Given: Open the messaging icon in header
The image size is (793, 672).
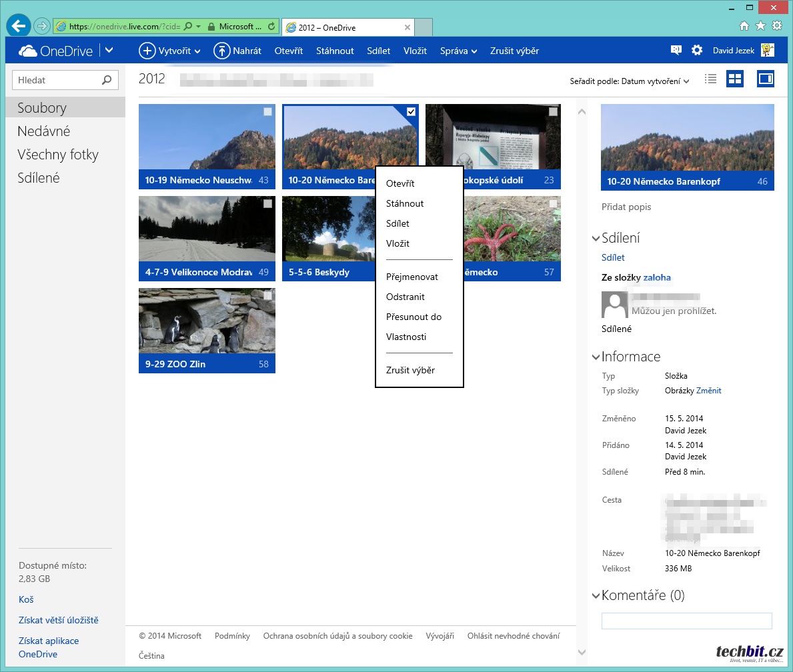Looking at the screenshot, I should [x=676, y=51].
